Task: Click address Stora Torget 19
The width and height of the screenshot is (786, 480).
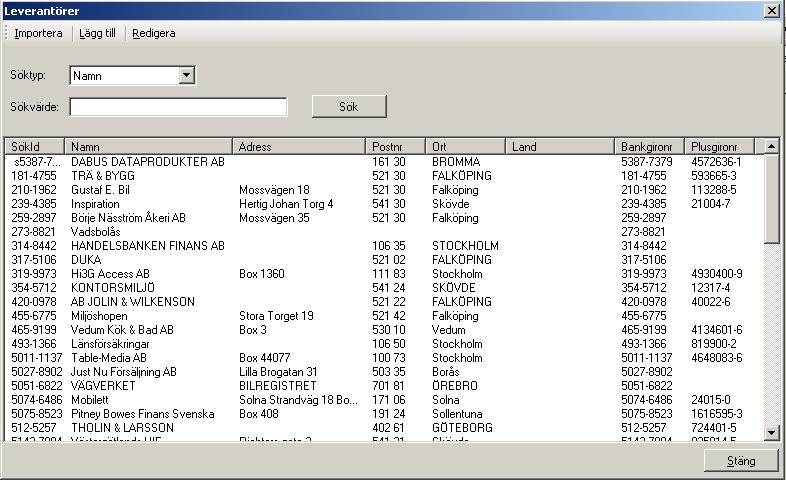Action: pyautogui.click(x=276, y=316)
